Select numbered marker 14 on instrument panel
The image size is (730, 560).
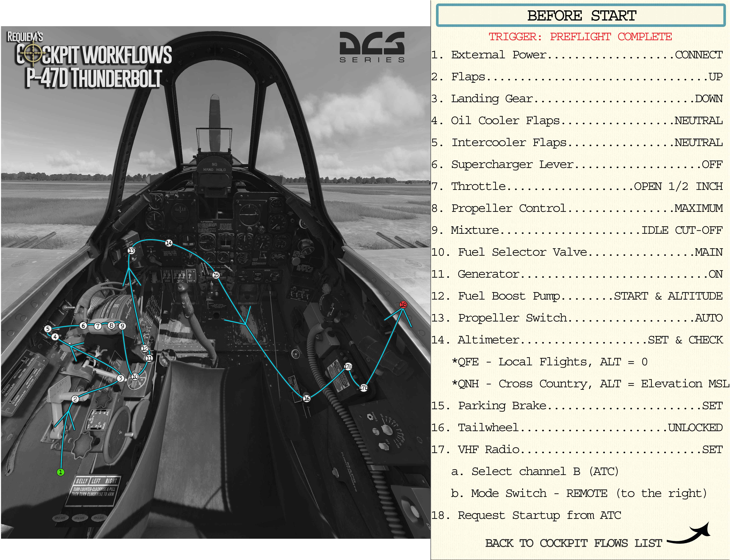[169, 243]
